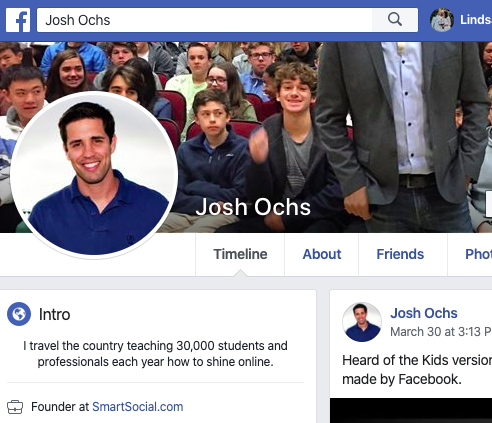This screenshot has height=423, width=492.
Task: Open the About tab
Action: [322, 254]
